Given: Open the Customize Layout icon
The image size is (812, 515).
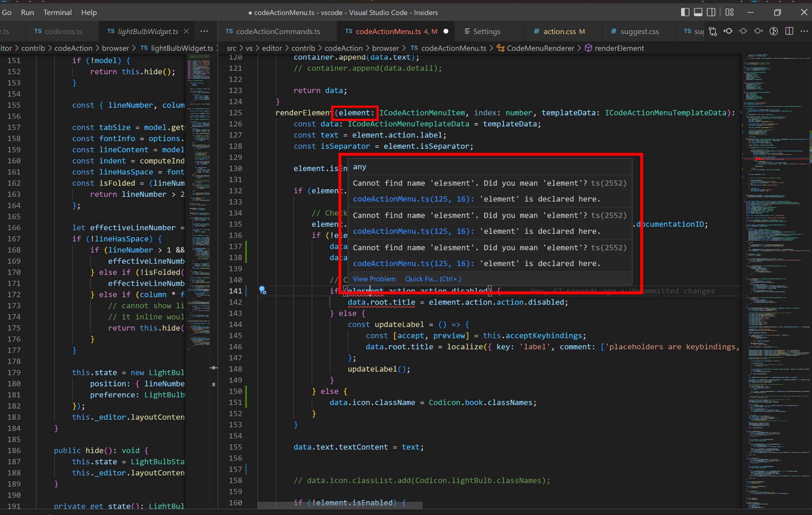Looking at the screenshot, I should click(x=730, y=12).
